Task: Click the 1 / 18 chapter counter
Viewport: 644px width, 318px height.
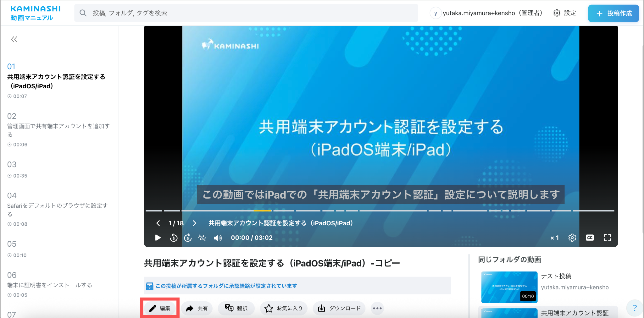Action: (176, 223)
